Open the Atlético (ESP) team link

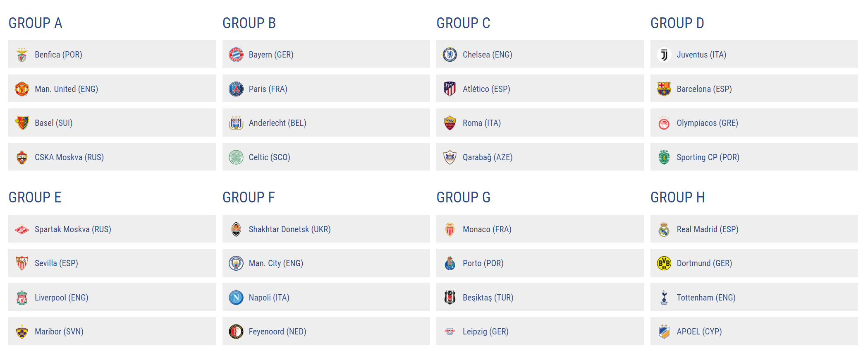(486, 89)
